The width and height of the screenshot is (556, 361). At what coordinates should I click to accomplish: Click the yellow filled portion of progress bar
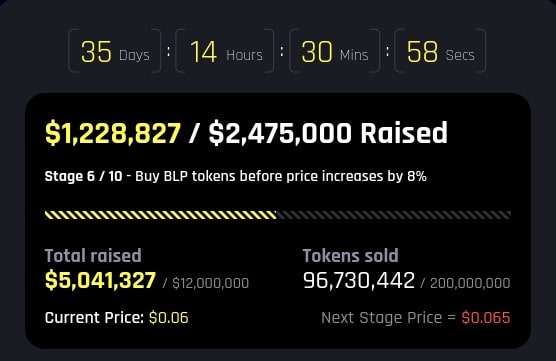point(161,215)
